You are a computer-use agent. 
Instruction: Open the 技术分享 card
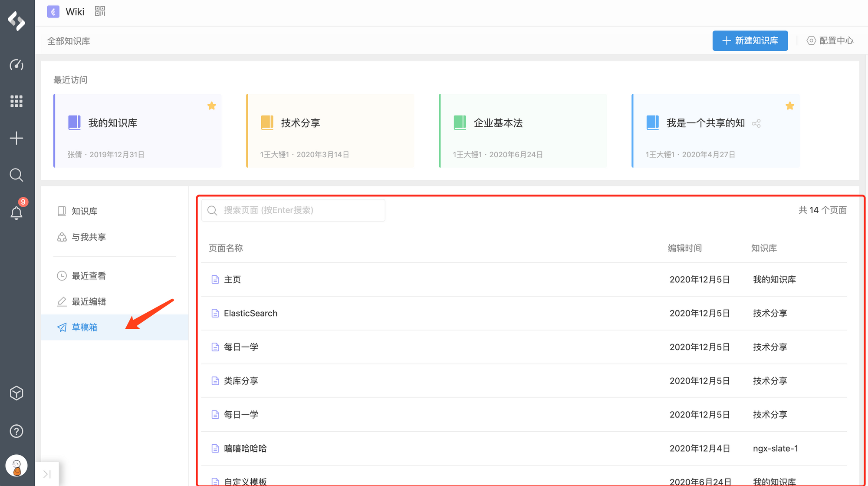click(330, 131)
